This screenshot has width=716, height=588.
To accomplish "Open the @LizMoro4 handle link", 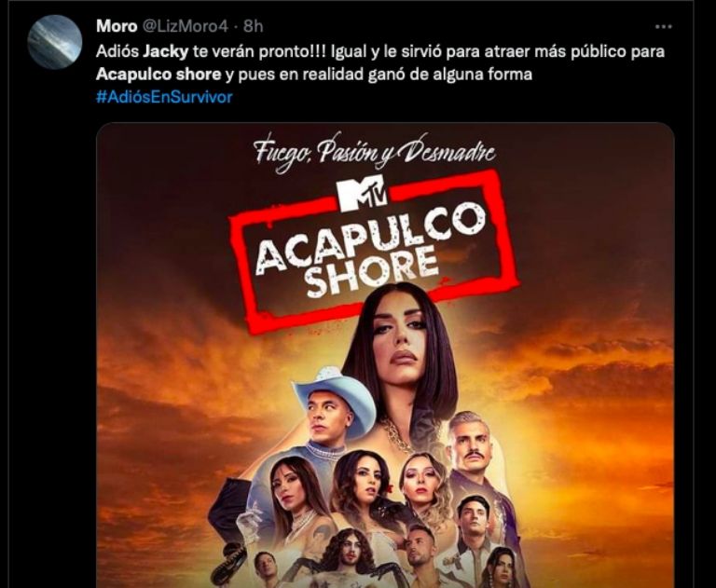I will pos(186,26).
